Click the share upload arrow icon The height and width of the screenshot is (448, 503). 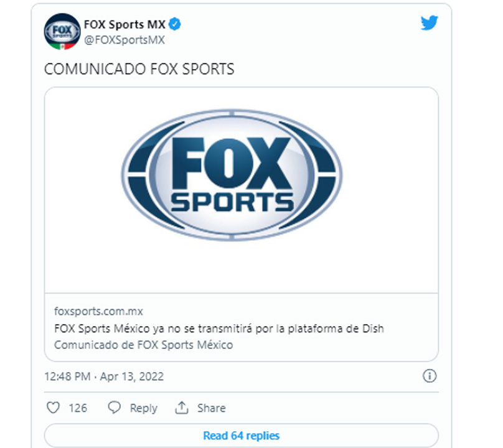[x=182, y=408]
